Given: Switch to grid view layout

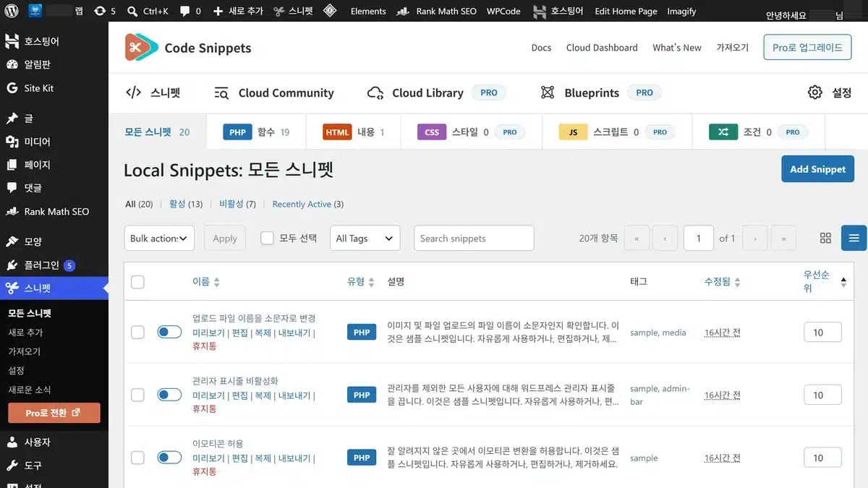Looking at the screenshot, I should click(825, 239).
